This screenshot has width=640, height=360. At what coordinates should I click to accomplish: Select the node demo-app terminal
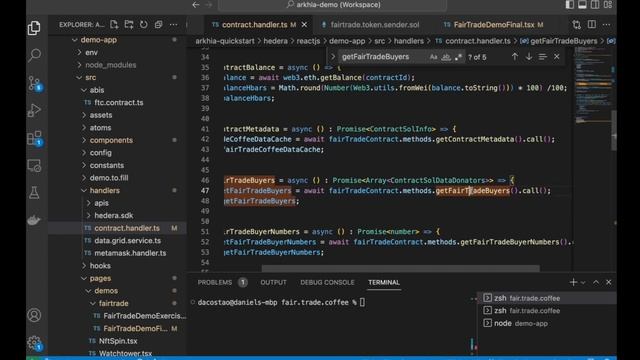(547, 323)
